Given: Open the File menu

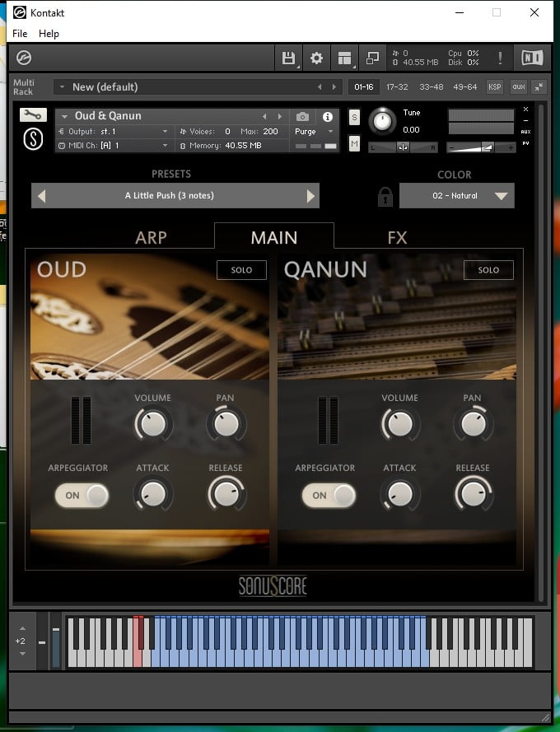Looking at the screenshot, I should [x=20, y=34].
